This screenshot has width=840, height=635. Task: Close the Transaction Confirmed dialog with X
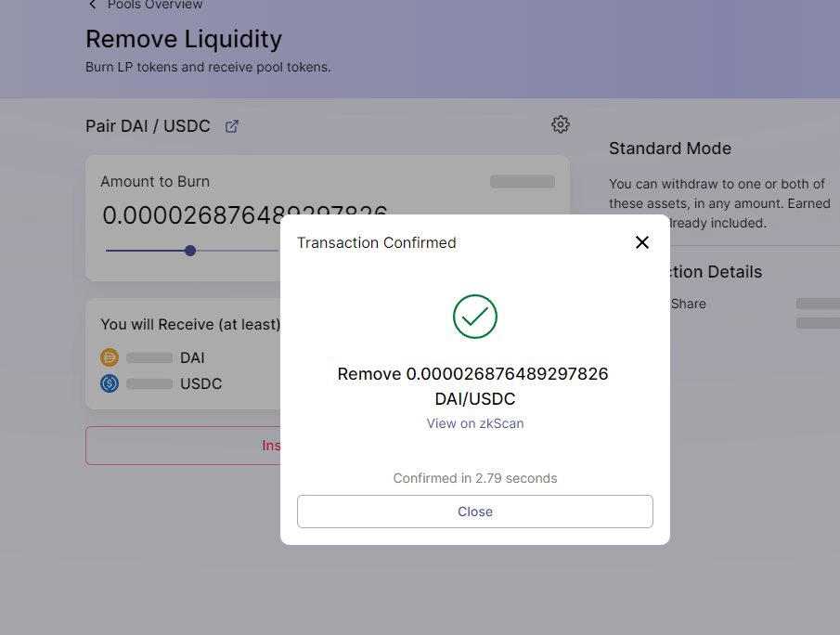click(x=641, y=242)
